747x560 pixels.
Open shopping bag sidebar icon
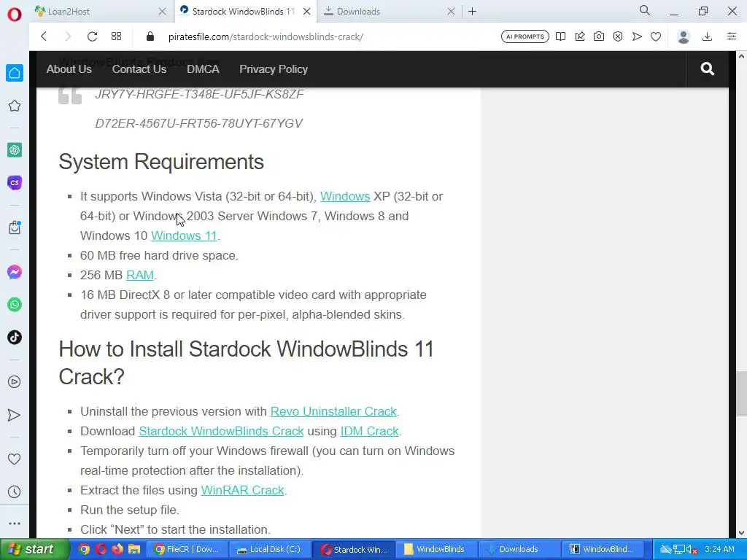[x=15, y=227]
